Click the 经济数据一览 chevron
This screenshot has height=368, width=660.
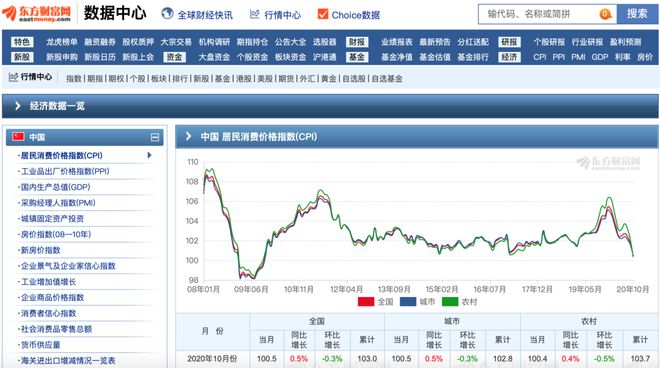point(18,106)
